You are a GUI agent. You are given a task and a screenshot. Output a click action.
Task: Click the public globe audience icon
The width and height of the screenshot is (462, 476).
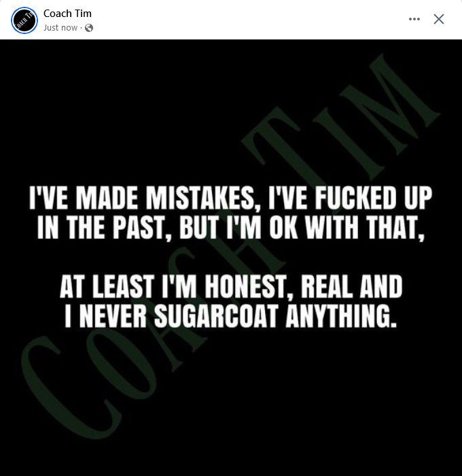[x=89, y=28]
